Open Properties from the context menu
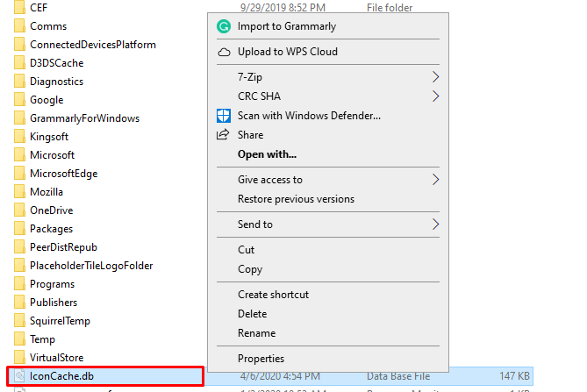Image resolution: width=587 pixels, height=392 pixels. coord(261,358)
